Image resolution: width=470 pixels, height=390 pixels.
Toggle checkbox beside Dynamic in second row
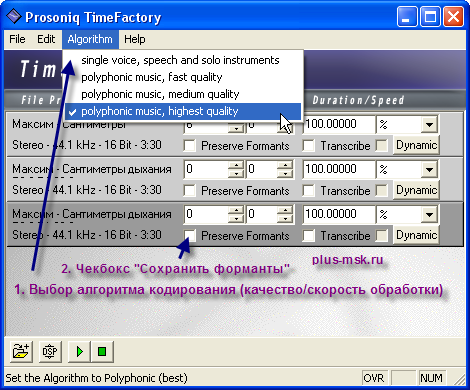(381, 191)
